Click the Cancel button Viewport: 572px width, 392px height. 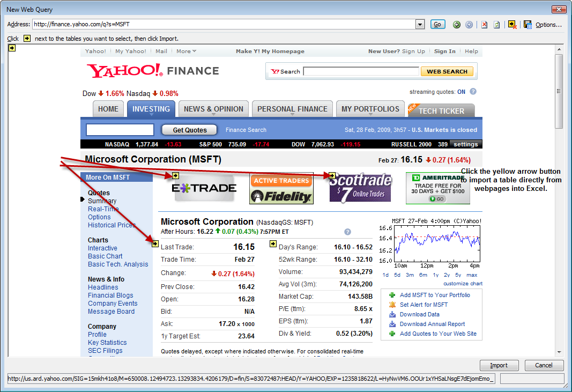[544, 365]
